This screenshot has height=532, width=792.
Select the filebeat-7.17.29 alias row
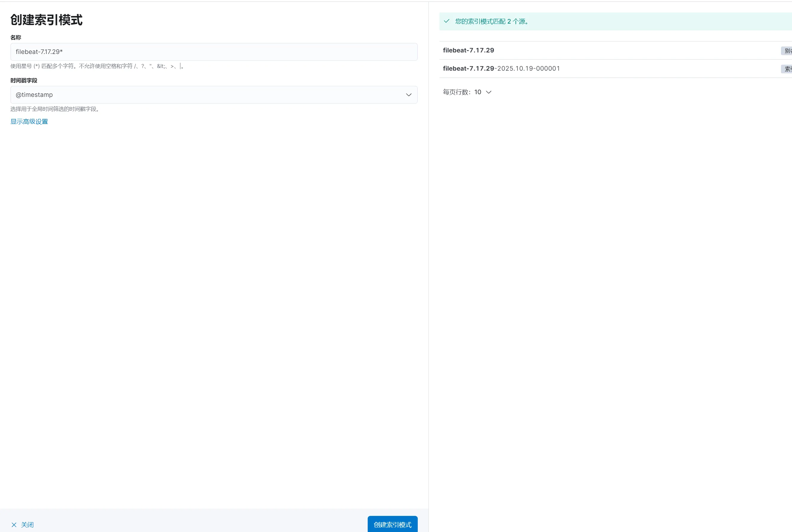click(x=468, y=51)
